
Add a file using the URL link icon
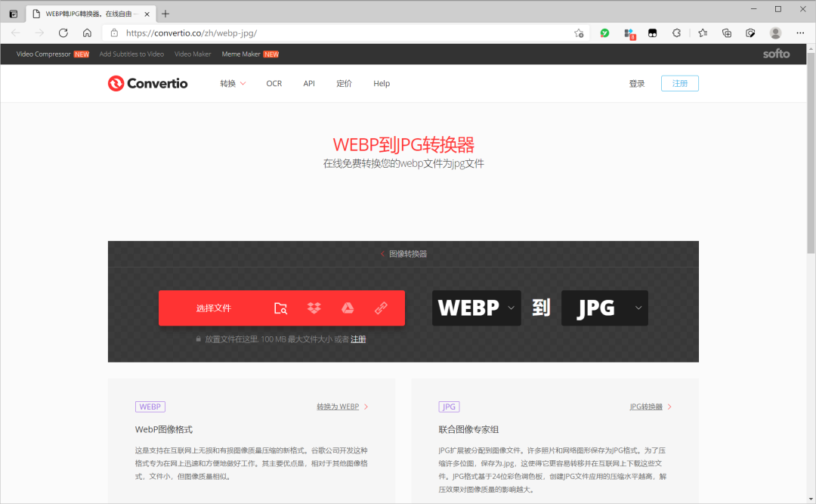(x=381, y=308)
